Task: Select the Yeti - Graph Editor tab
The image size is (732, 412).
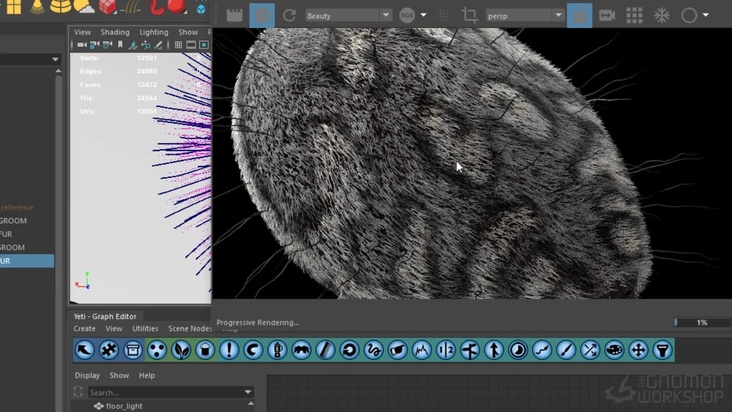Action: coord(105,316)
